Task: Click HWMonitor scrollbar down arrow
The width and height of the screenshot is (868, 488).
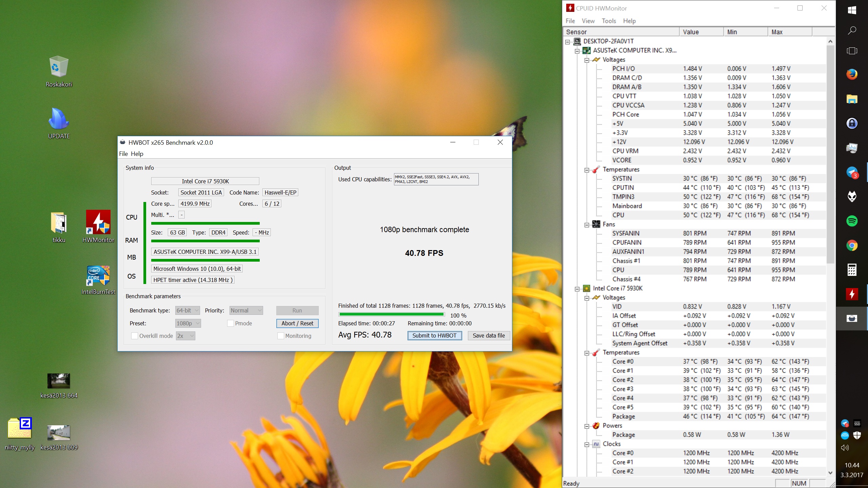Action: tap(830, 473)
